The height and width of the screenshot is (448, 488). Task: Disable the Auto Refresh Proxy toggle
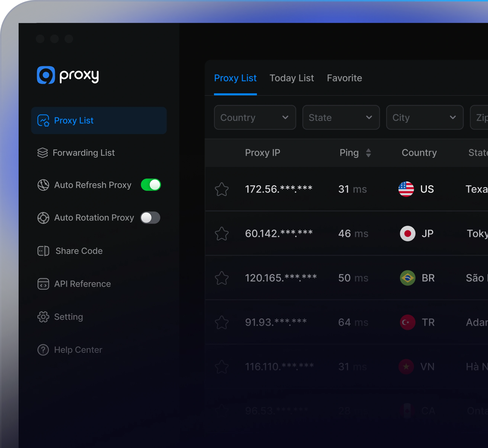click(x=151, y=185)
